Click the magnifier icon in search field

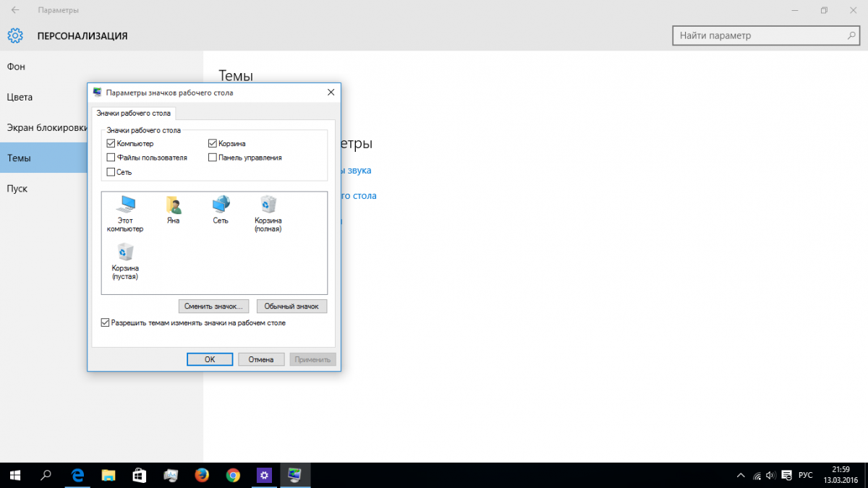click(852, 35)
